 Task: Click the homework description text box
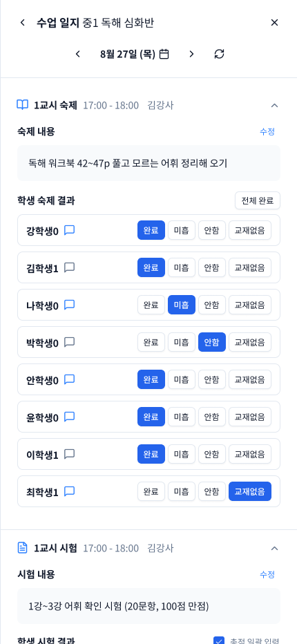pos(148,163)
